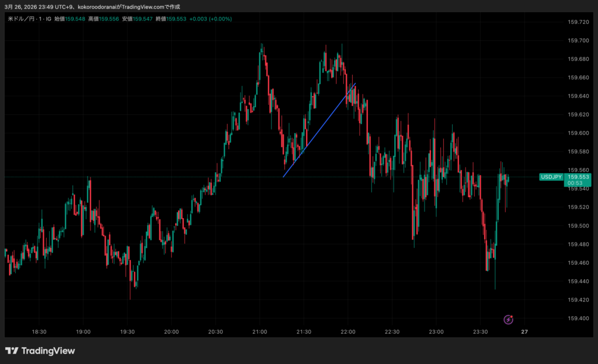Screen dimensions: 598x364
Task: Click the 安値 low value 159.547
Action: (x=142, y=19)
